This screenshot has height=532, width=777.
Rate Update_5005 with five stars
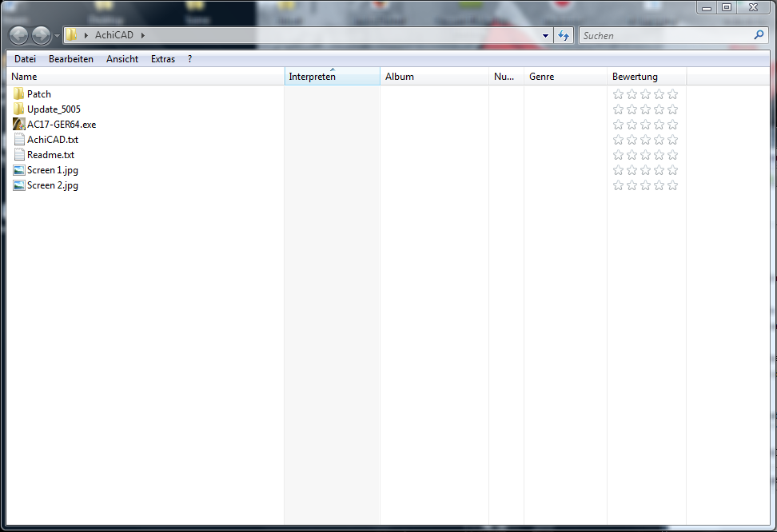click(672, 109)
